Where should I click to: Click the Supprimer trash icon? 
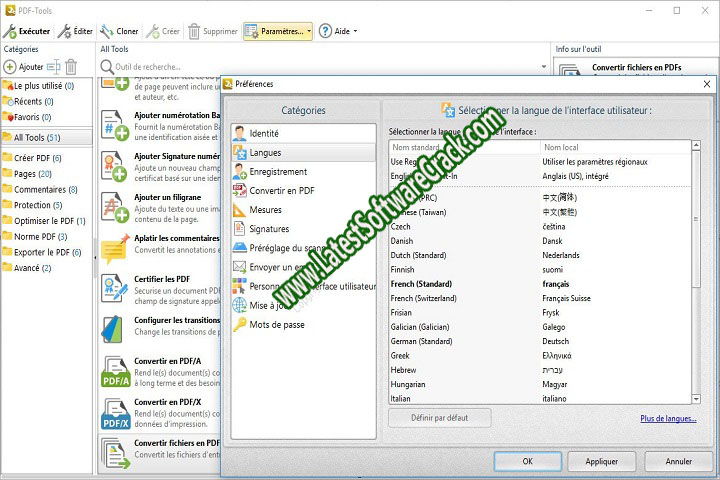coord(194,31)
